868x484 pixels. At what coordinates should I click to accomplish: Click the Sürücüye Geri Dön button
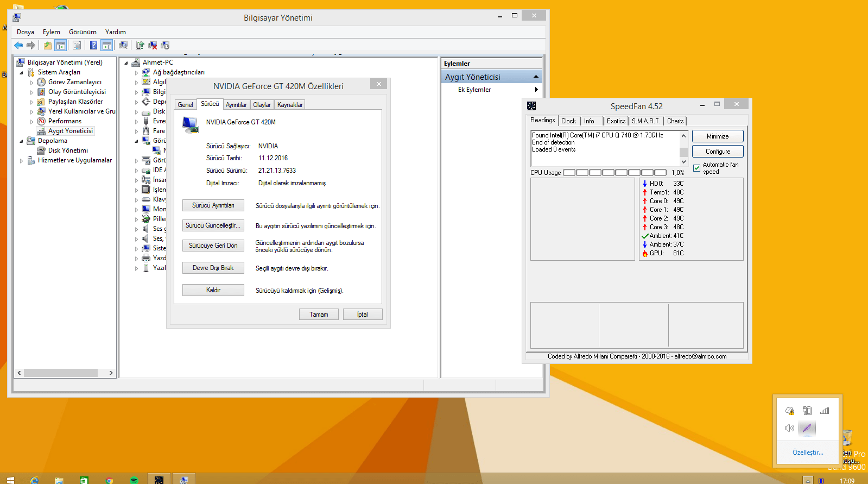click(x=213, y=246)
